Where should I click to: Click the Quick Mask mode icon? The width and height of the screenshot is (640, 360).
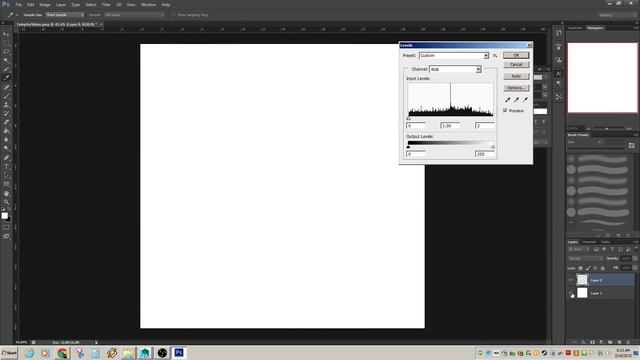click(x=6, y=228)
